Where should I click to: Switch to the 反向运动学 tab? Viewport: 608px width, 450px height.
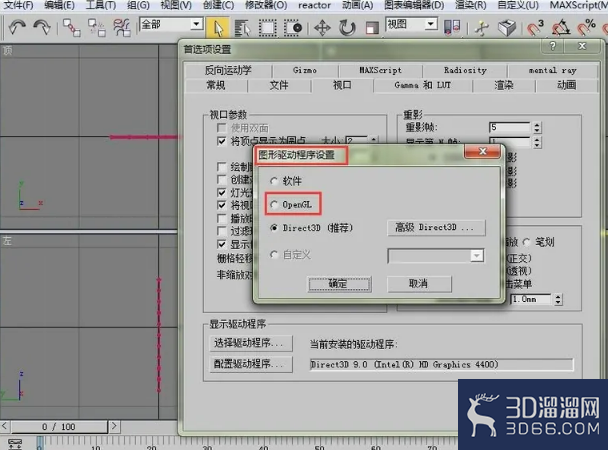tap(228, 71)
